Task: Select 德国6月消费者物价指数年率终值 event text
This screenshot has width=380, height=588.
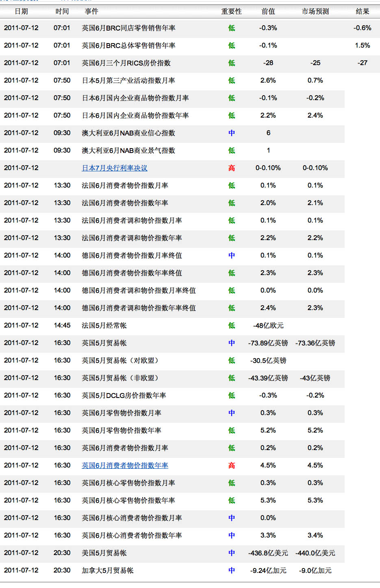Action: [x=132, y=273]
